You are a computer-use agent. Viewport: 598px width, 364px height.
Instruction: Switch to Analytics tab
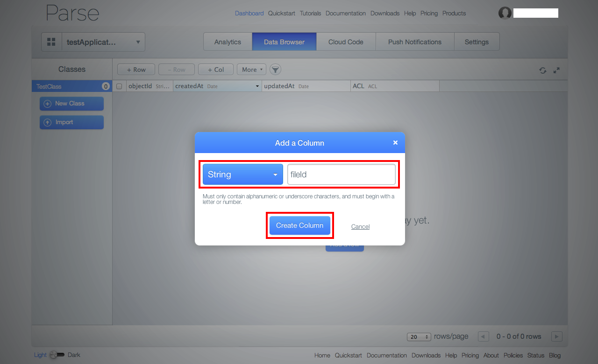tap(228, 42)
